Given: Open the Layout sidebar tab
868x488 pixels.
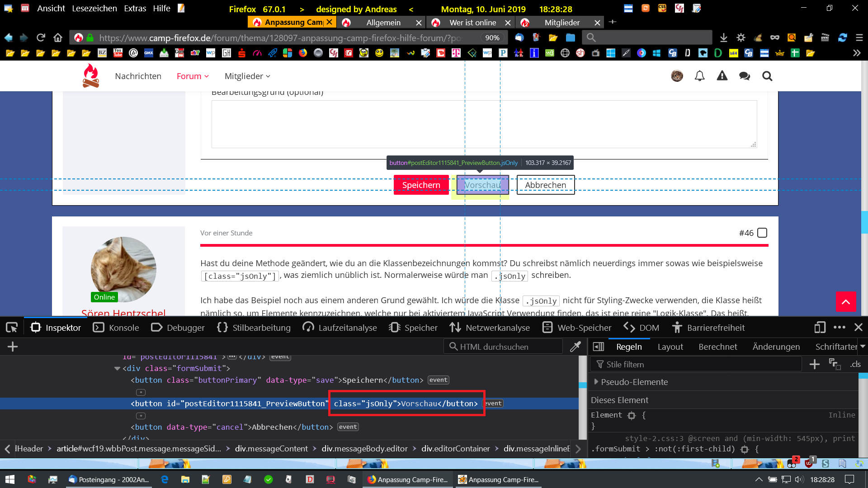Looking at the screenshot, I should point(670,347).
